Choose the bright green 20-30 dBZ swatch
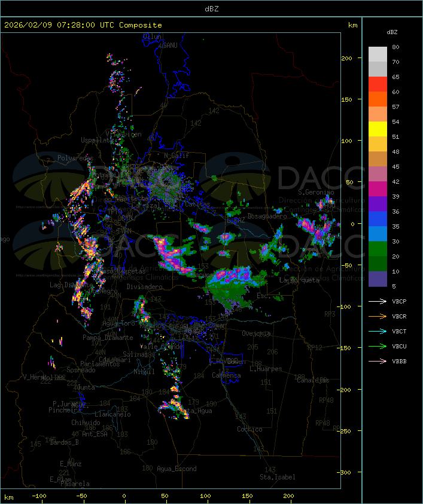The image size is (423, 504). point(378,249)
